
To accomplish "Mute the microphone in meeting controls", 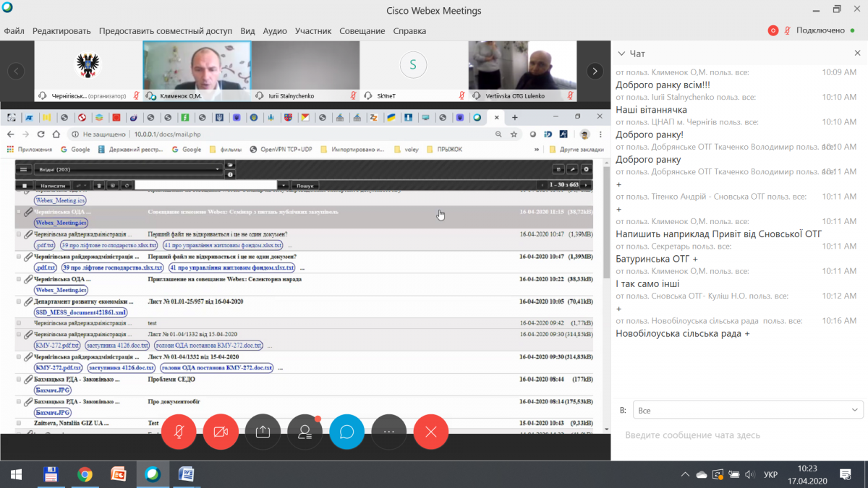I will point(179,432).
